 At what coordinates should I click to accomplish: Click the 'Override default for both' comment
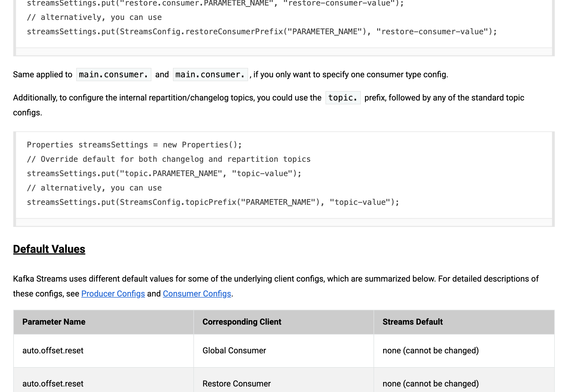(169, 159)
